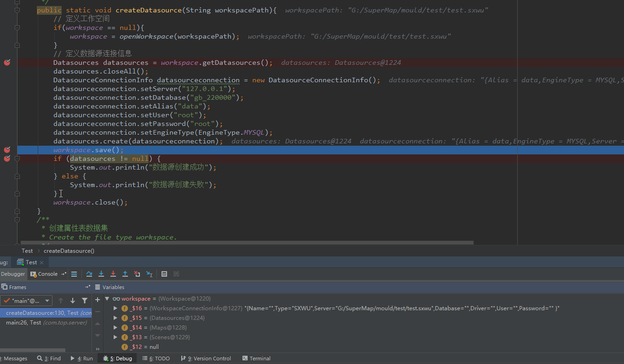The width and height of the screenshot is (624, 364).
Task: Select the main:26 stack frame
Action: [x=46, y=323]
